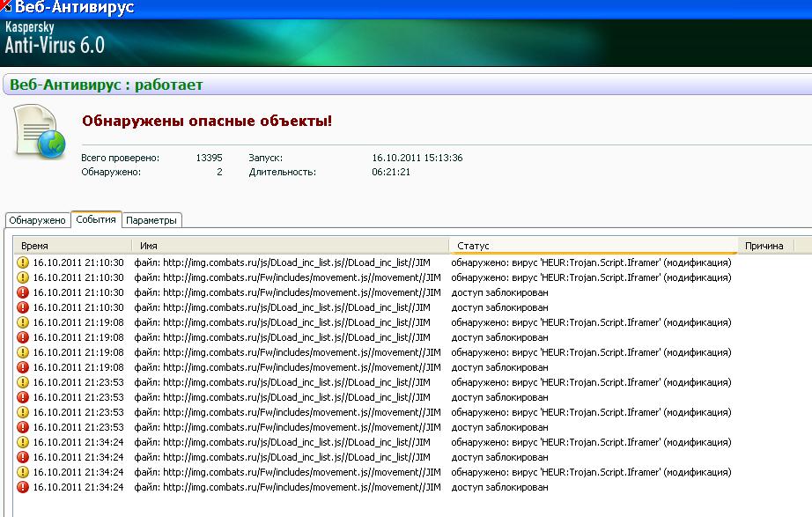The width and height of the screenshot is (812, 517).
Task: Open the "Обнаружено" tab
Action: click(x=37, y=220)
